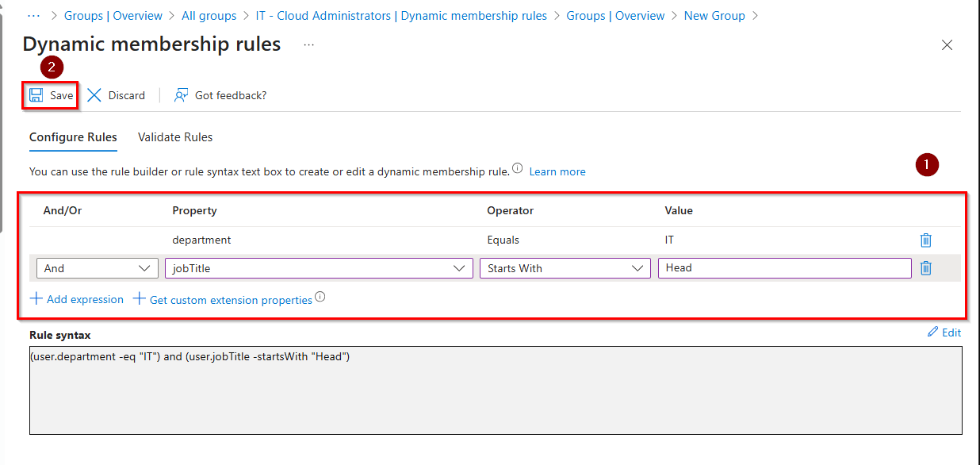Go to All groups breadcrumb

pos(209,16)
